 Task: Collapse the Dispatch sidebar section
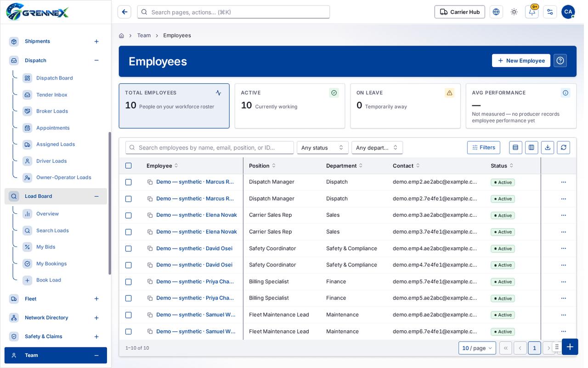(x=96, y=60)
